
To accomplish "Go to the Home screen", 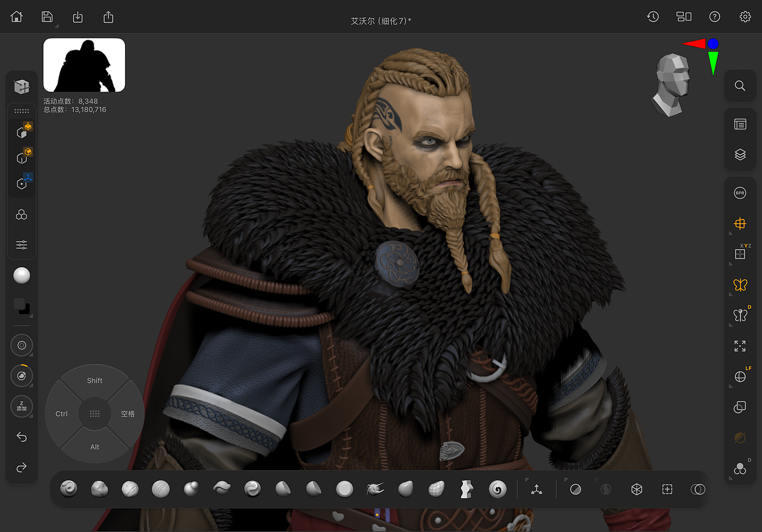I will pyautogui.click(x=17, y=17).
